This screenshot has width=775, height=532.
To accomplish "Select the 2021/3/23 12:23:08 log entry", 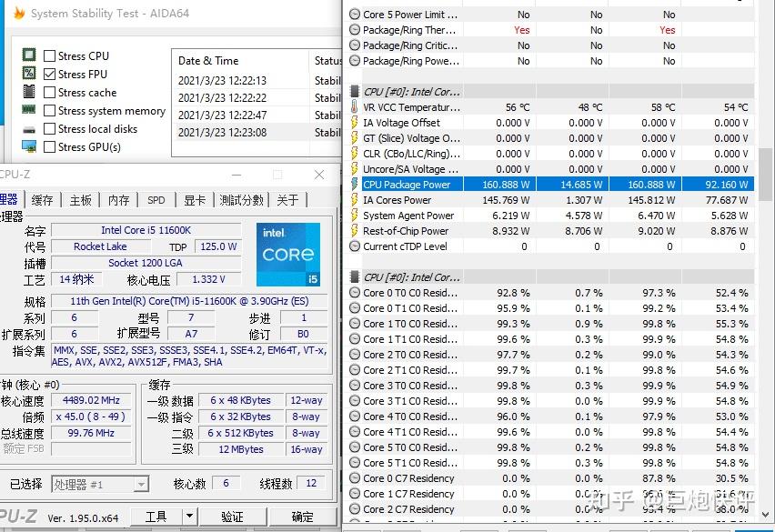I will click(x=257, y=133).
